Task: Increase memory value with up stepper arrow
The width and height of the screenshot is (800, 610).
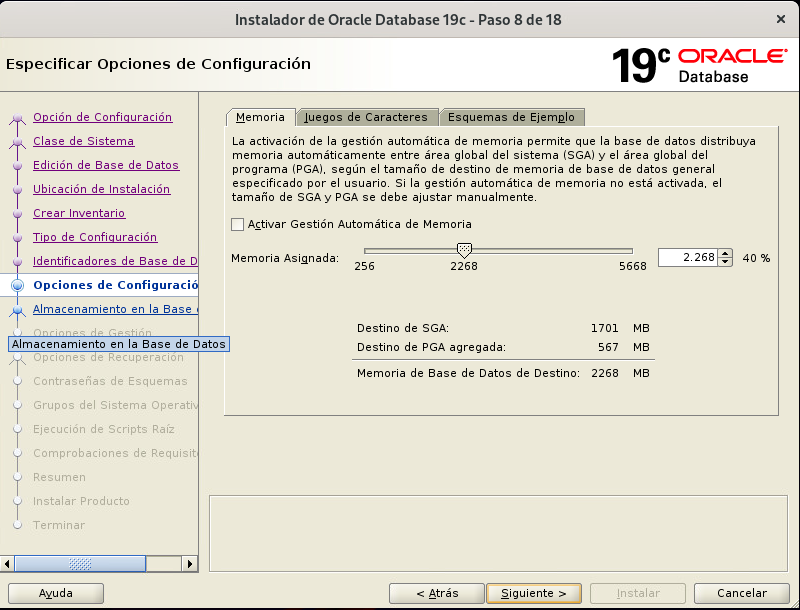Action: [x=726, y=253]
